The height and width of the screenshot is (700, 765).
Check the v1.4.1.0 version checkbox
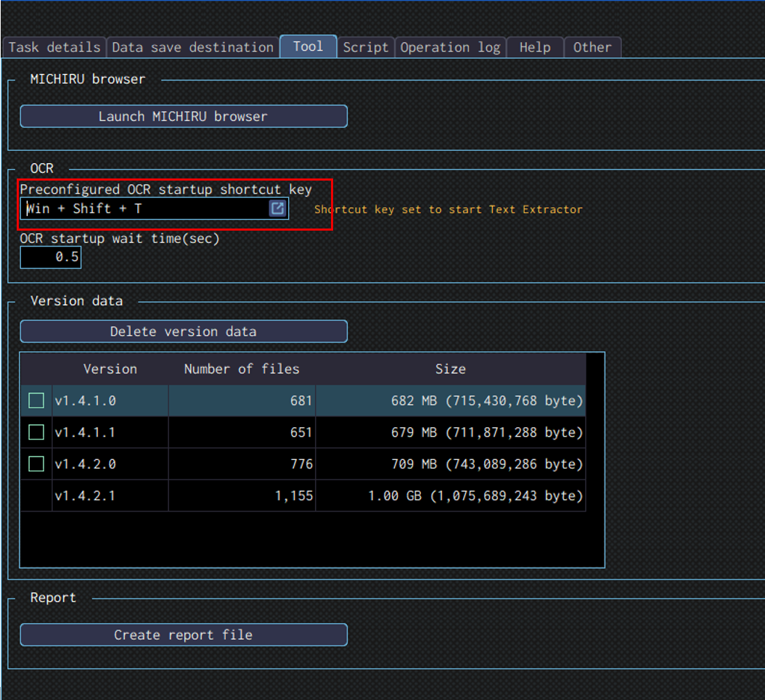[x=36, y=400]
